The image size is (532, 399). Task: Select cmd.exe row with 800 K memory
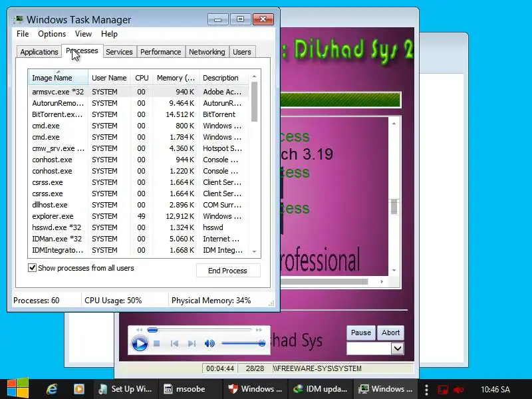[x=138, y=126]
